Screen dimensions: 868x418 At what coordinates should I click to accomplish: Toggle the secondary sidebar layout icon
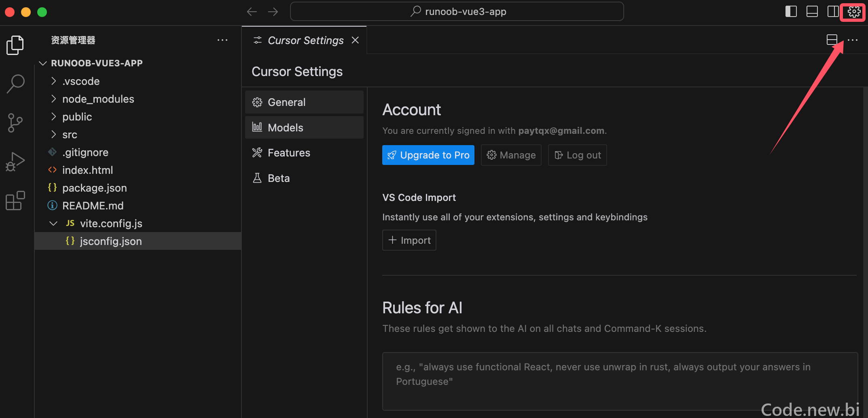tap(833, 11)
